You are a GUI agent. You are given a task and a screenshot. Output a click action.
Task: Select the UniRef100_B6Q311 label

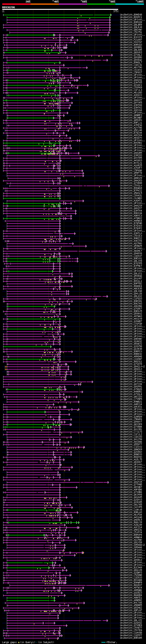tap(131, 361)
